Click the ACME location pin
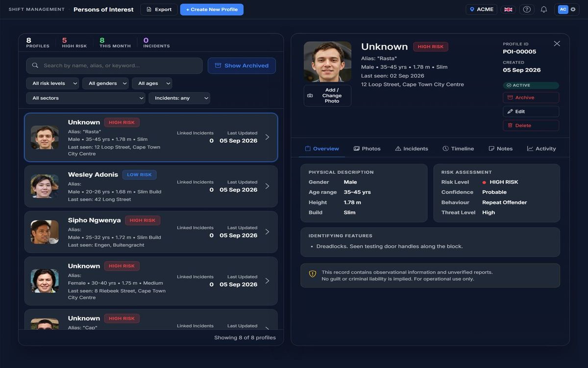The width and height of the screenshot is (588, 368). 472,9
